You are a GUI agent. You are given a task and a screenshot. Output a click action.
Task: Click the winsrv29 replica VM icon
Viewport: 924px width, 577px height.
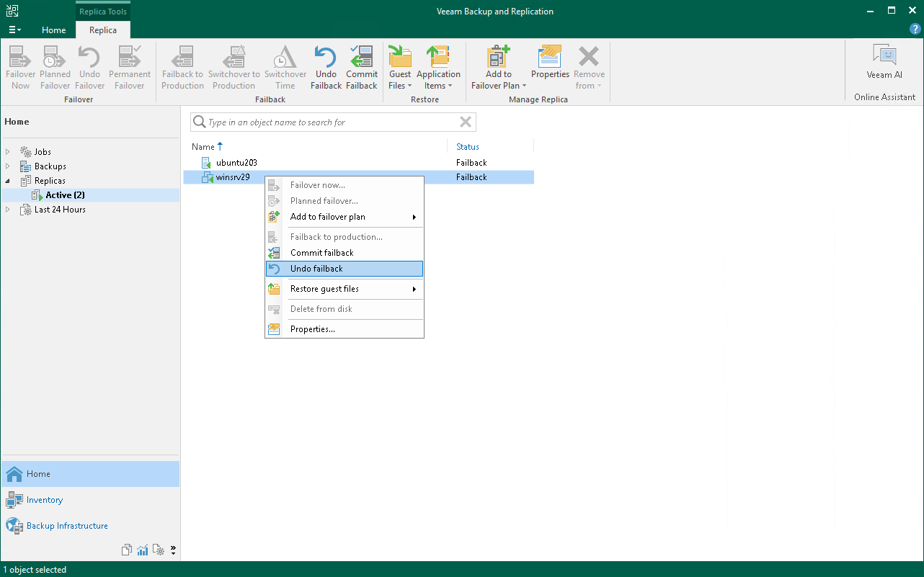point(207,177)
